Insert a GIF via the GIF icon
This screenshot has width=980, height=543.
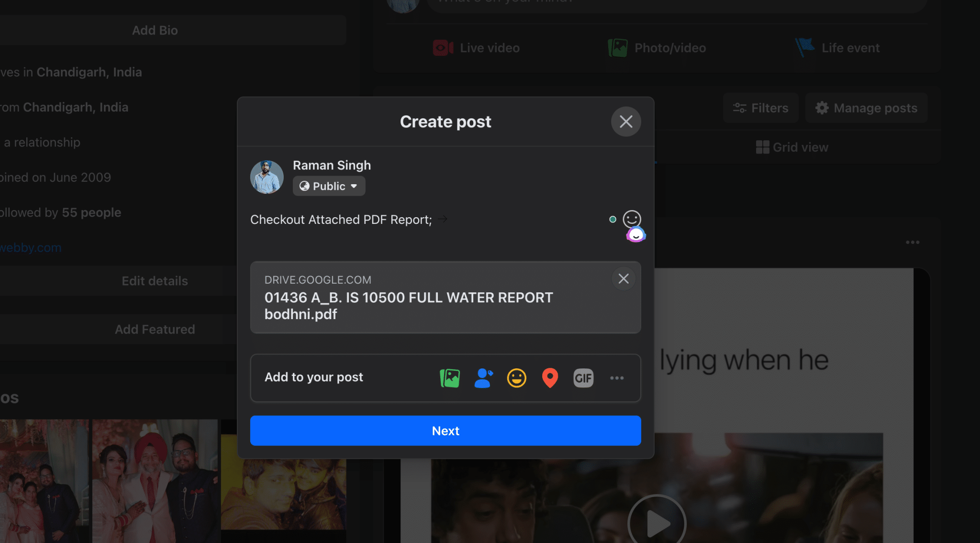click(583, 378)
